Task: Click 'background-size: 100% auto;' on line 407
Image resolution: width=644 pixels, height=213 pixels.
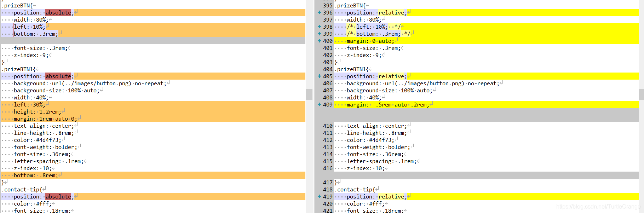Action: pos(390,90)
